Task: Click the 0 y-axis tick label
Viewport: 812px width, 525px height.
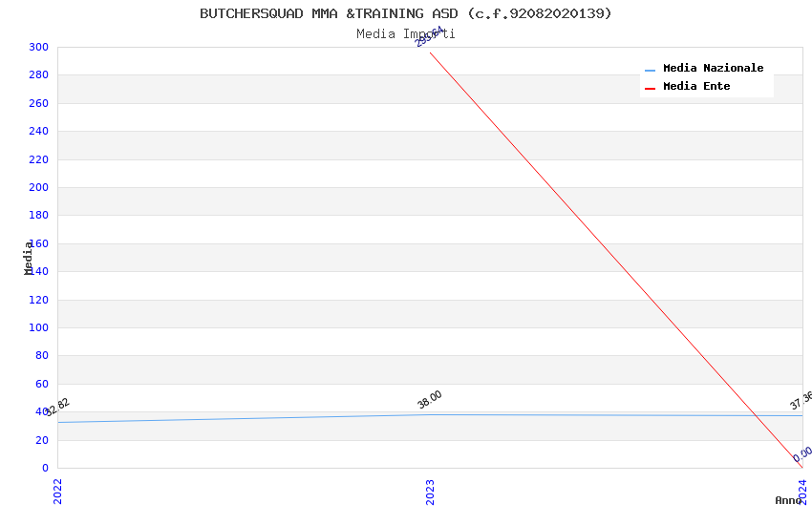Action: 46,468
